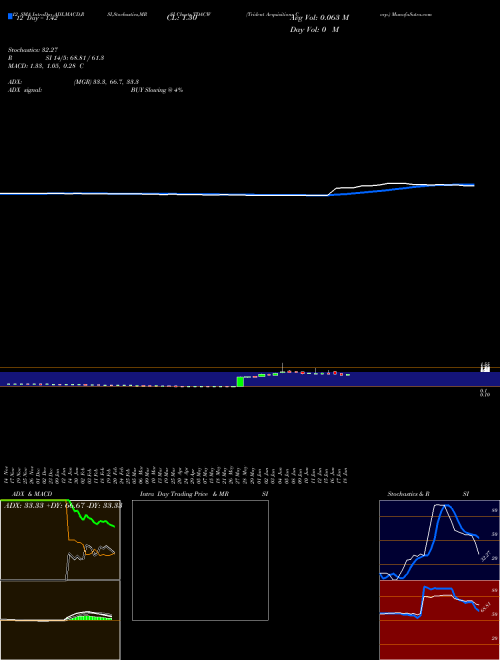This screenshot has width=500, height=660.
Task: Open the empty intraday trading price chart box
Action: point(200,560)
